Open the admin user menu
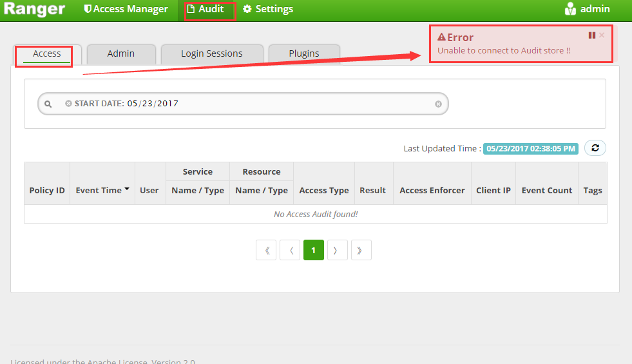 click(588, 9)
